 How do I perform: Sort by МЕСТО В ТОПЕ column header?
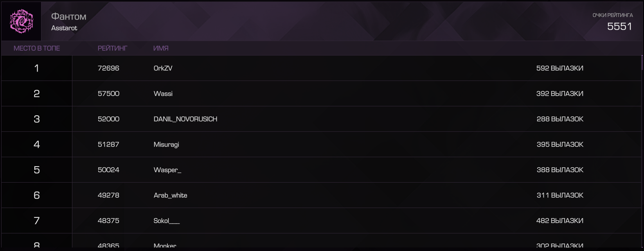point(37,48)
